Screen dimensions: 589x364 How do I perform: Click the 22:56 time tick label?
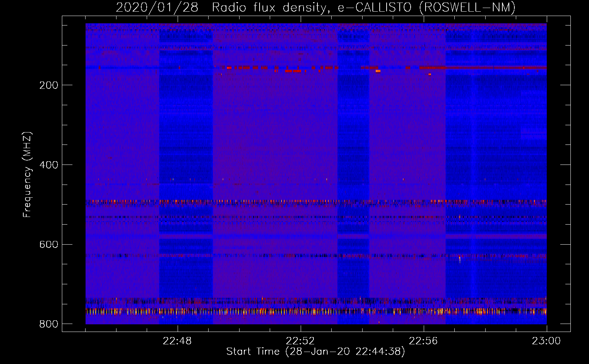click(x=423, y=341)
